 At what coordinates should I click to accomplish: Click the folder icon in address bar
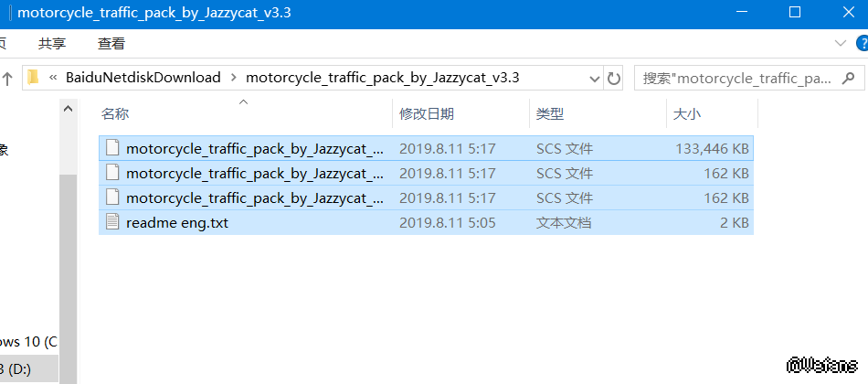click(x=33, y=78)
